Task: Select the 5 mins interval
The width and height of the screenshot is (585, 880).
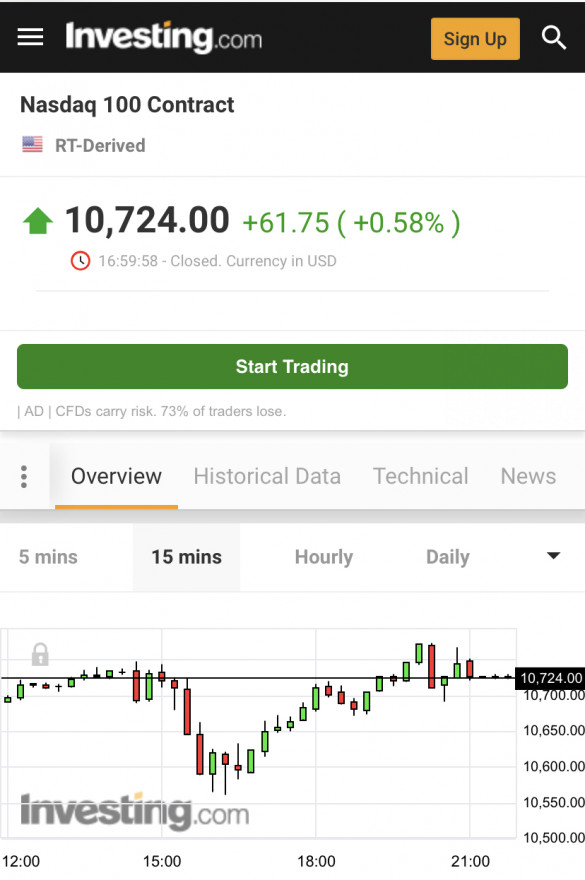Action: [x=48, y=557]
